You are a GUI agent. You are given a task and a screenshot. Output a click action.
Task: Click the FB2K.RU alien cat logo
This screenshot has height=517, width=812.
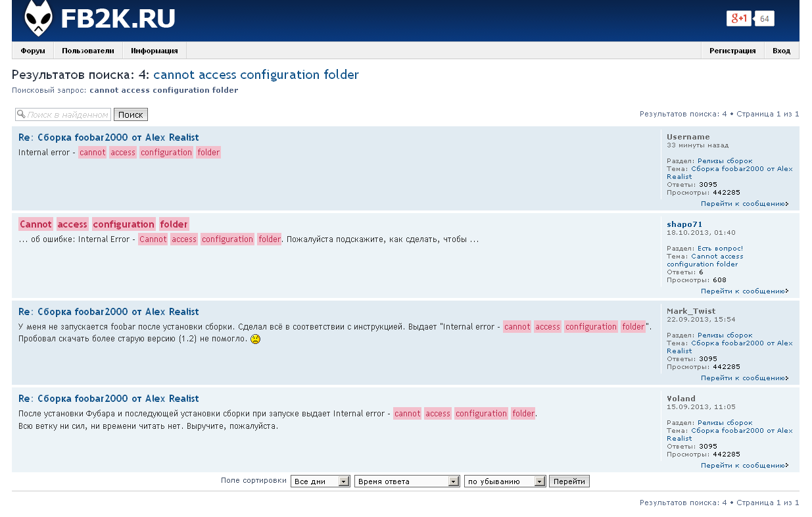pos(37,18)
